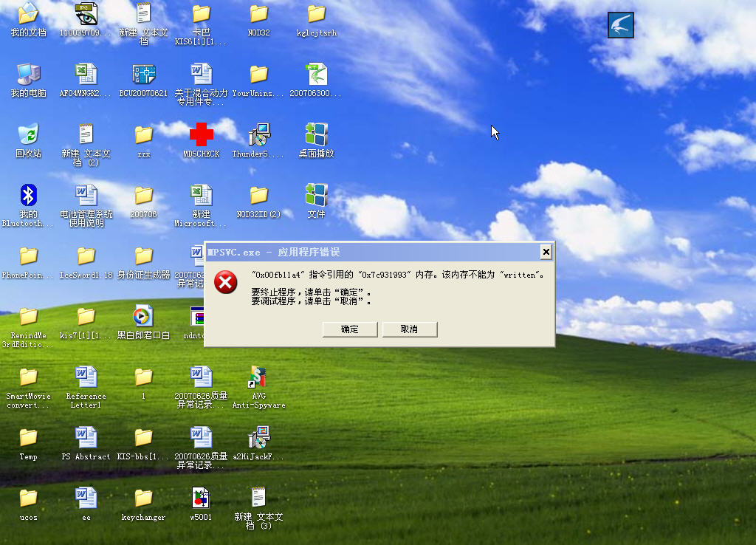Viewport: 756px width, 545px height.
Task: Select the 黑白郎君口白 media file icon
Action: [x=143, y=322]
